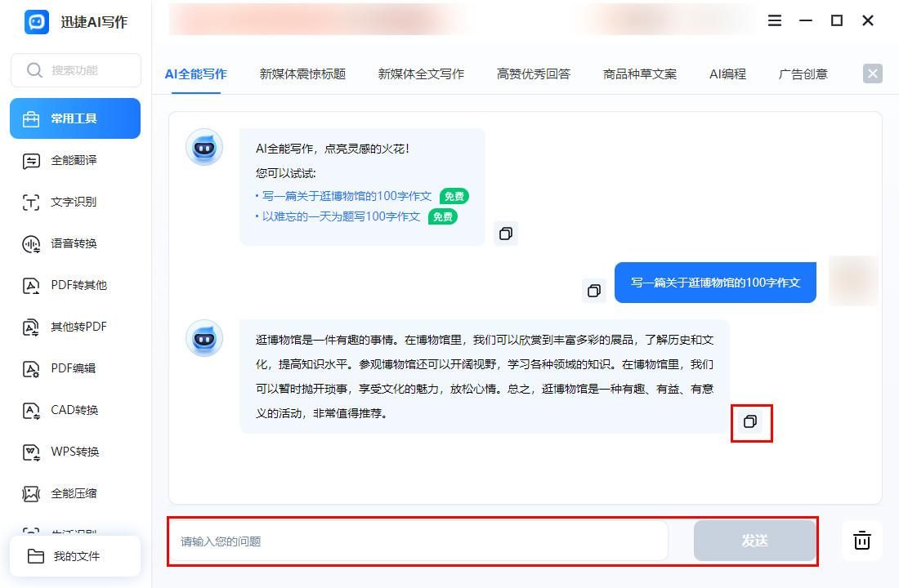Switch to 广告创意 tab

point(803,74)
